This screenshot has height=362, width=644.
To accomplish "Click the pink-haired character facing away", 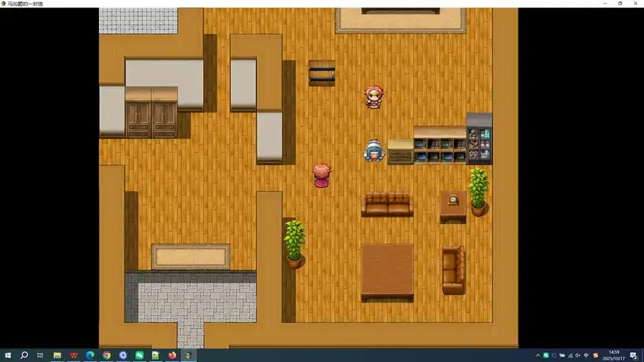I will click(x=322, y=175).
